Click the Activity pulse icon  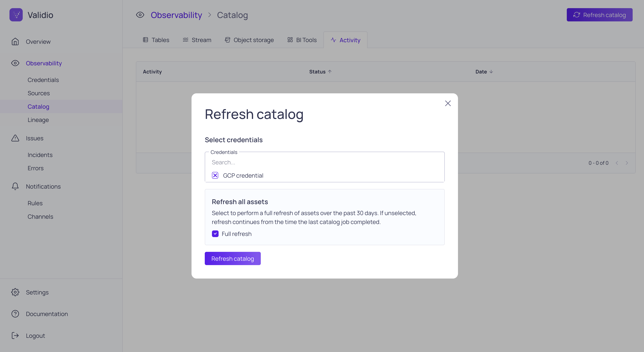333,40
